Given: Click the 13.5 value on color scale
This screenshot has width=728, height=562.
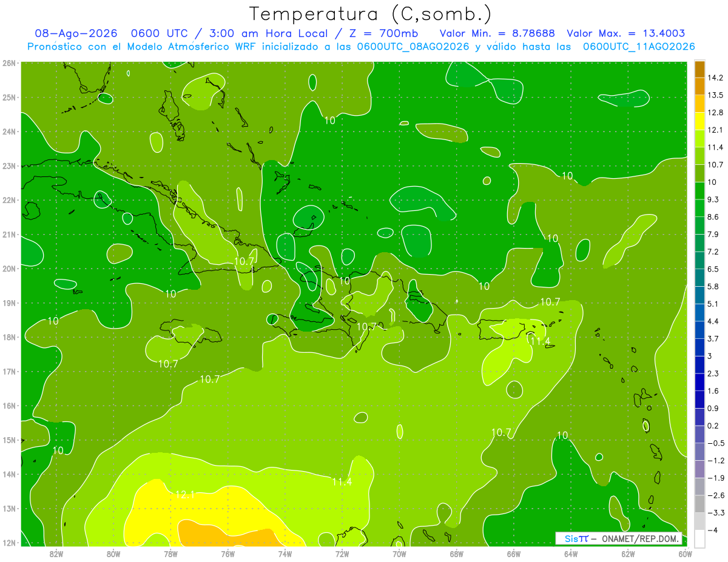Looking at the screenshot, I should 715,95.
